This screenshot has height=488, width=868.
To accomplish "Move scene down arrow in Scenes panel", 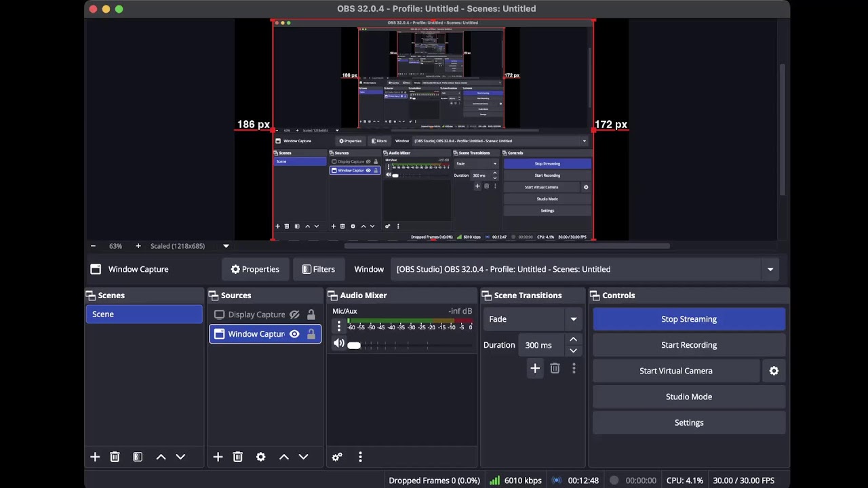I will pyautogui.click(x=180, y=457).
